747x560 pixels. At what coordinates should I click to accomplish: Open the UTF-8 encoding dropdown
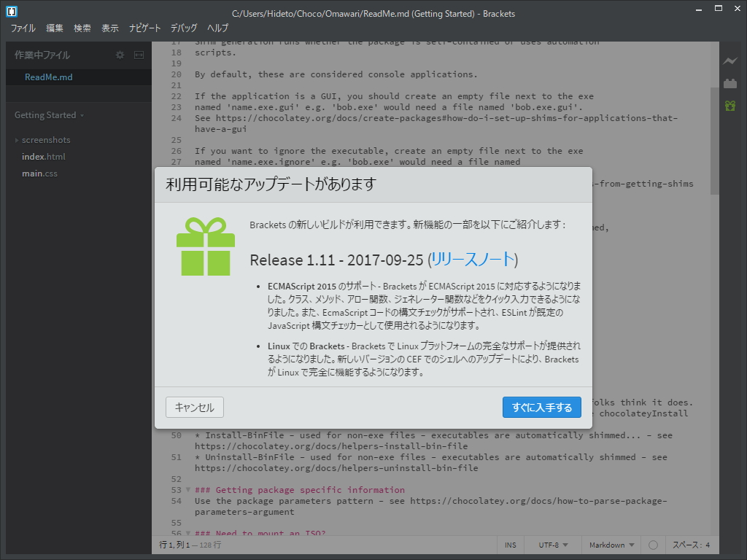click(552, 545)
